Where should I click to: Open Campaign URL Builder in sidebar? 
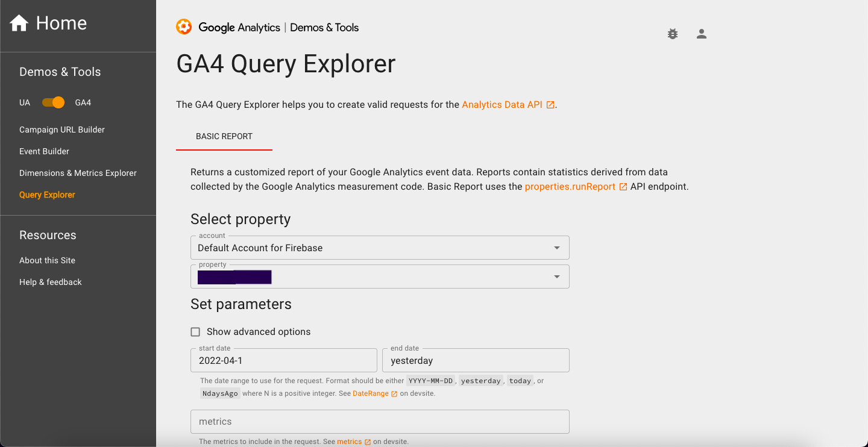[x=62, y=130]
